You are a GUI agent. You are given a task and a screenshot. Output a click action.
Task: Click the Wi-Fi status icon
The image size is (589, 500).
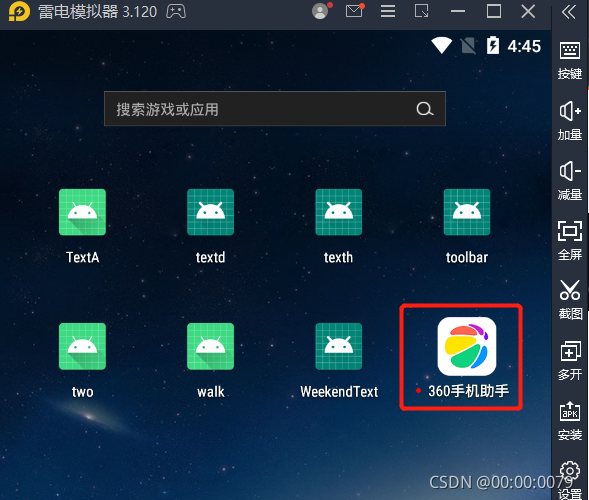(x=441, y=46)
